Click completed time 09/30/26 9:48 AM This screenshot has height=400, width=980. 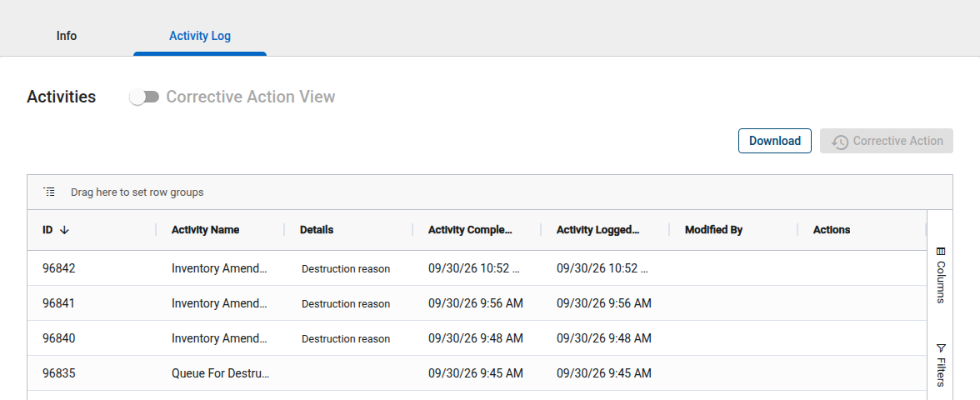click(476, 338)
